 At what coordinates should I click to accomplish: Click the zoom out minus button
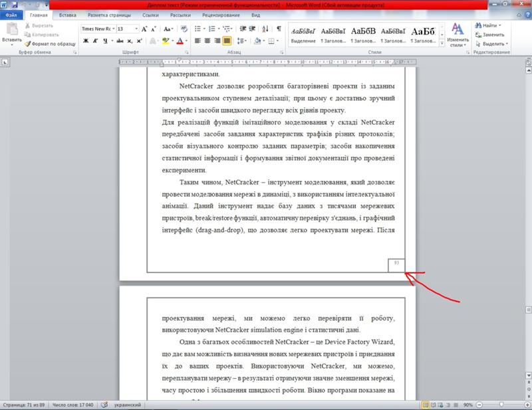[x=479, y=405]
